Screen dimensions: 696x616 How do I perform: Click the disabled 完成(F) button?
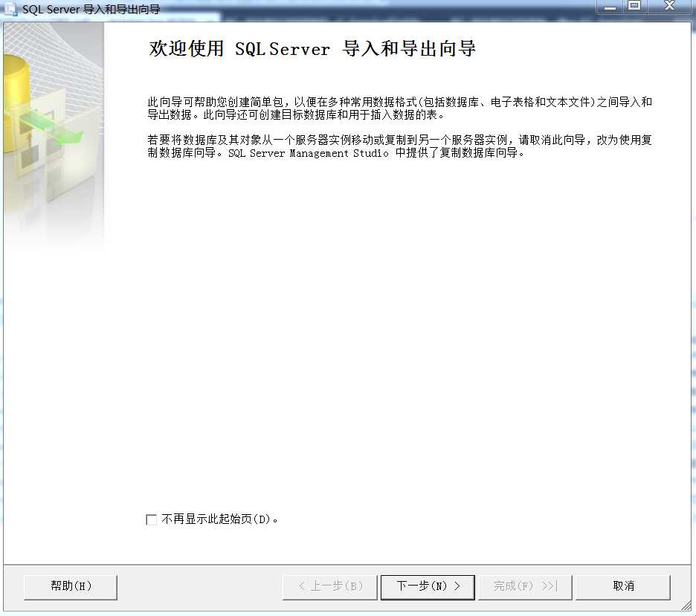click(525, 587)
